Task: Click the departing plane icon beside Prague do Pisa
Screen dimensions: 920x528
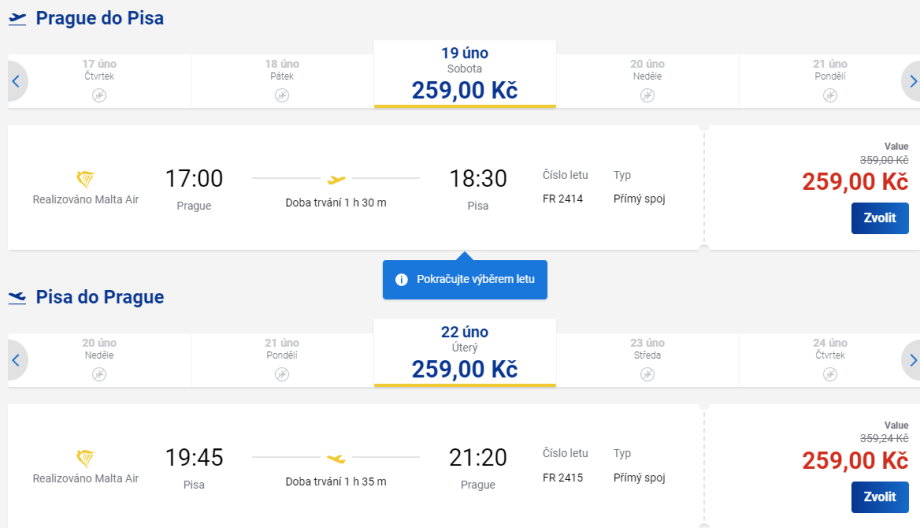Action: [17, 18]
